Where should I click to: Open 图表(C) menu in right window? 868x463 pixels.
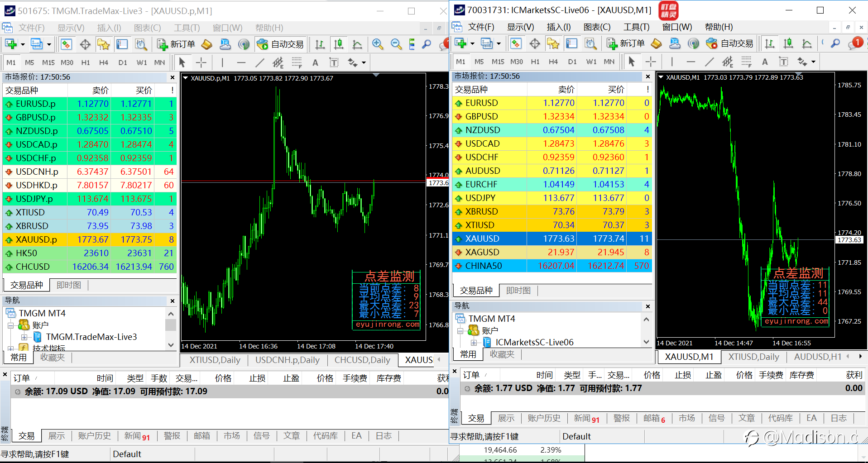click(x=597, y=27)
